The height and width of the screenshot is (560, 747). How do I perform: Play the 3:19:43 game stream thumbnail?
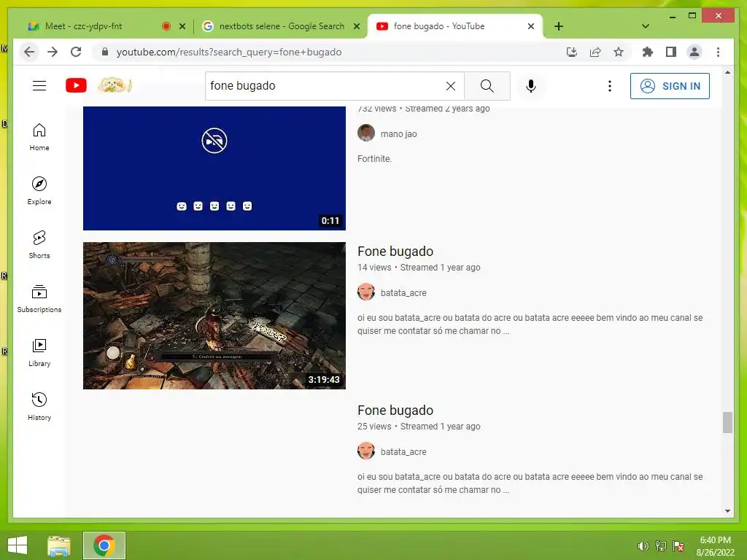[214, 316]
